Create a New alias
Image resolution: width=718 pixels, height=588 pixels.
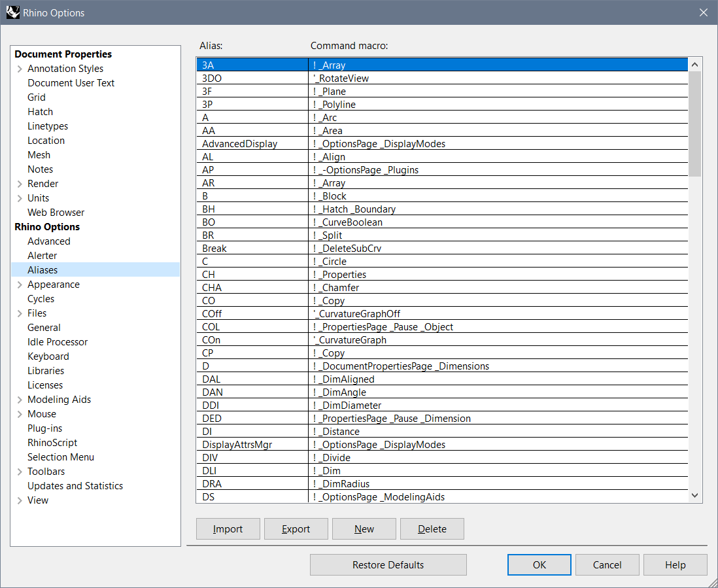(364, 529)
